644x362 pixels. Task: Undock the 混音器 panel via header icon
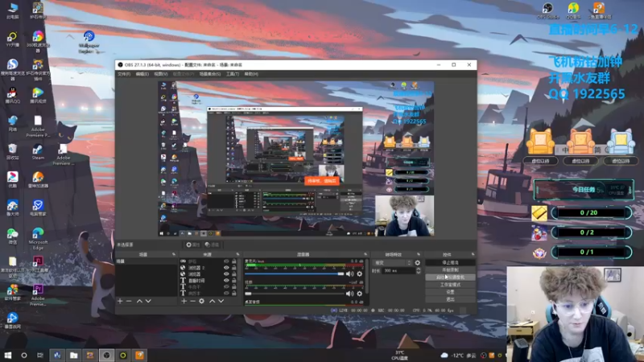[365, 254]
